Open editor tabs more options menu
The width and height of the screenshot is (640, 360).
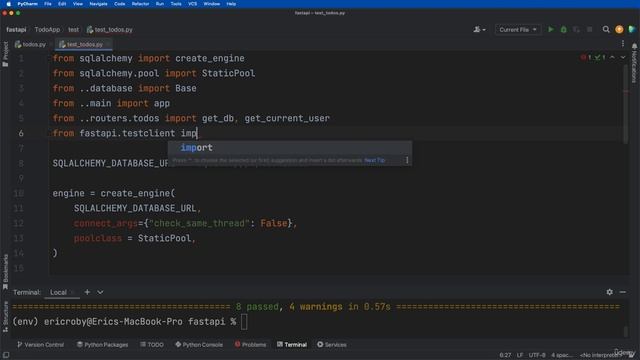(623, 44)
